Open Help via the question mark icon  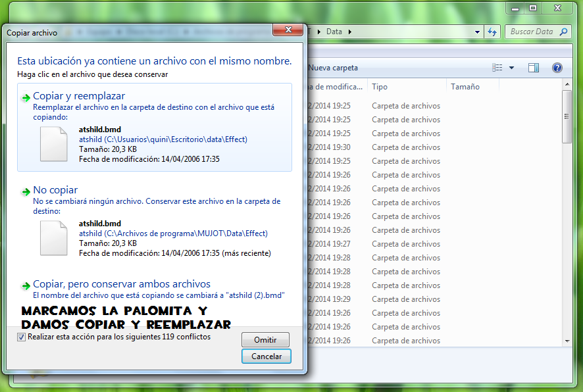click(557, 67)
